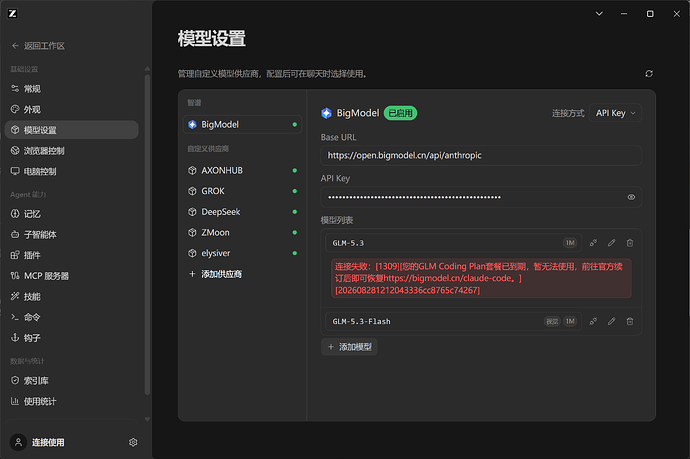The width and height of the screenshot is (690, 459).
Task: Click the Base URL input field
Action: pos(481,155)
